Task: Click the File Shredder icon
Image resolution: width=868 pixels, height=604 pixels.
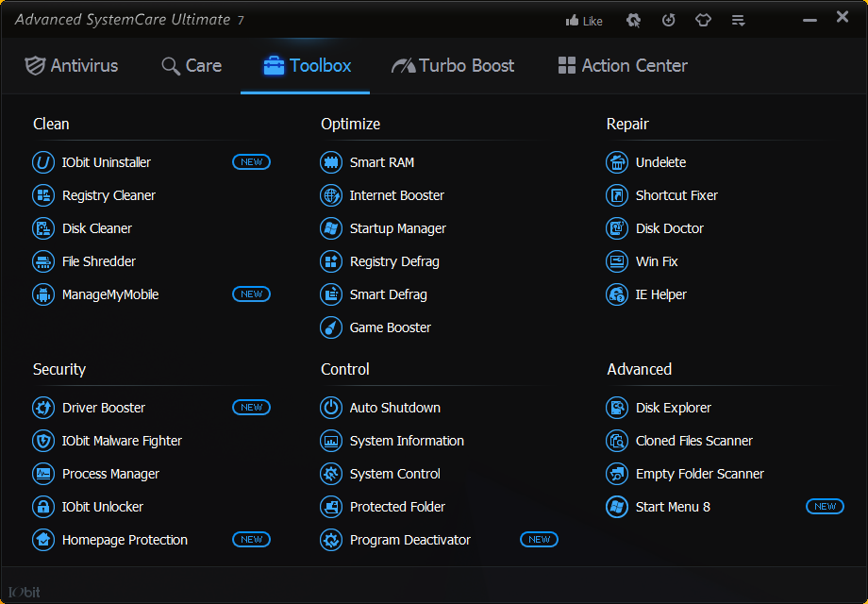Action: click(43, 261)
